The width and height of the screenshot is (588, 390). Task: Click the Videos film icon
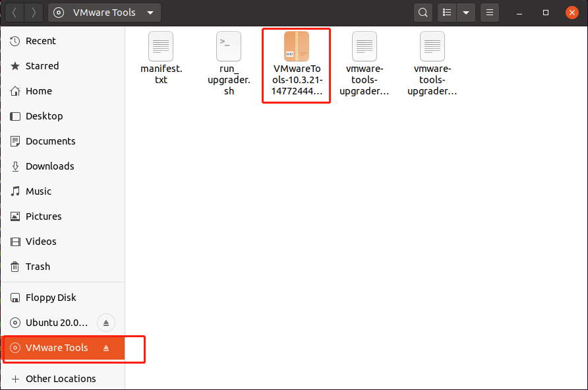[15, 242]
